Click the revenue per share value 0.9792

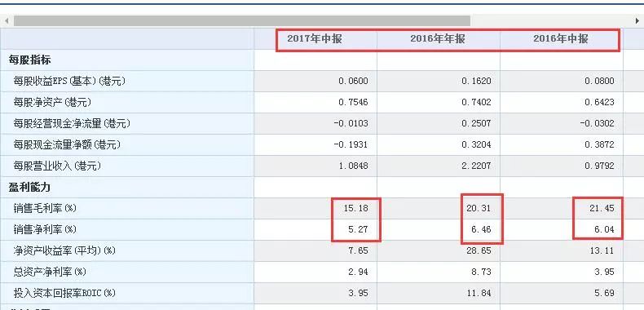tap(600, 166)
